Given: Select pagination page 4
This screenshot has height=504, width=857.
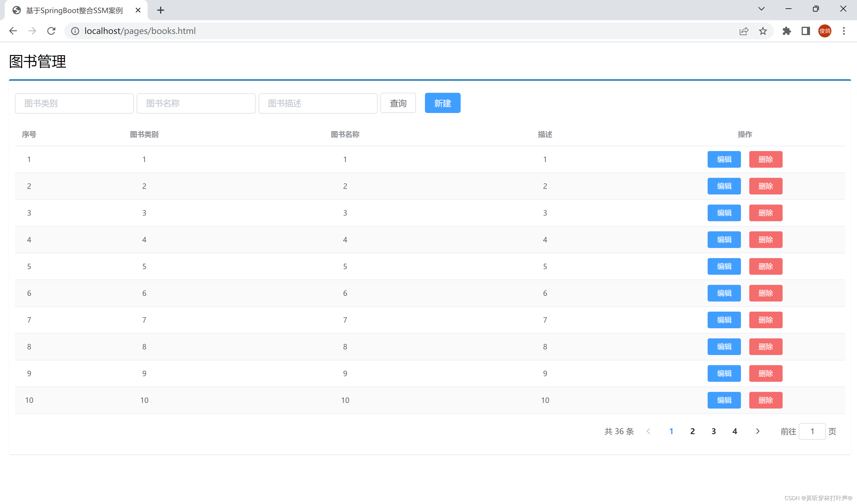Looking at the screenshot, I should pos(735,431).
